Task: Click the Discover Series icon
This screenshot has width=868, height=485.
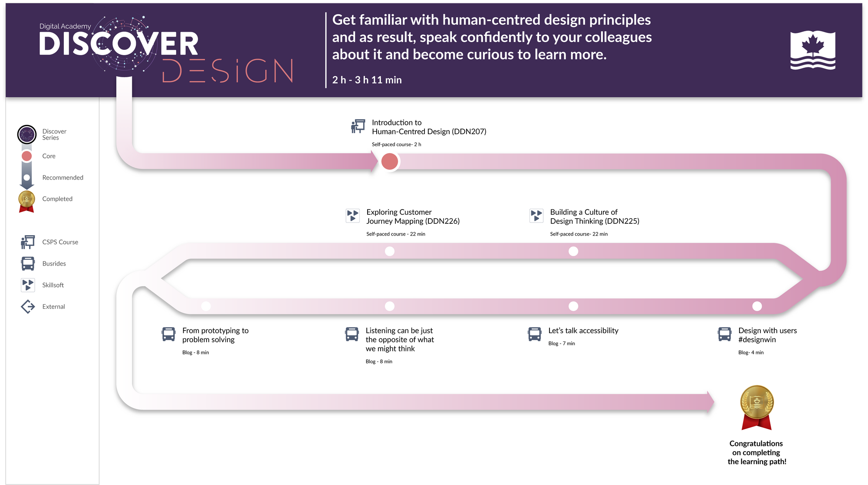Action: pyautogui.click(x=27, y=134)
